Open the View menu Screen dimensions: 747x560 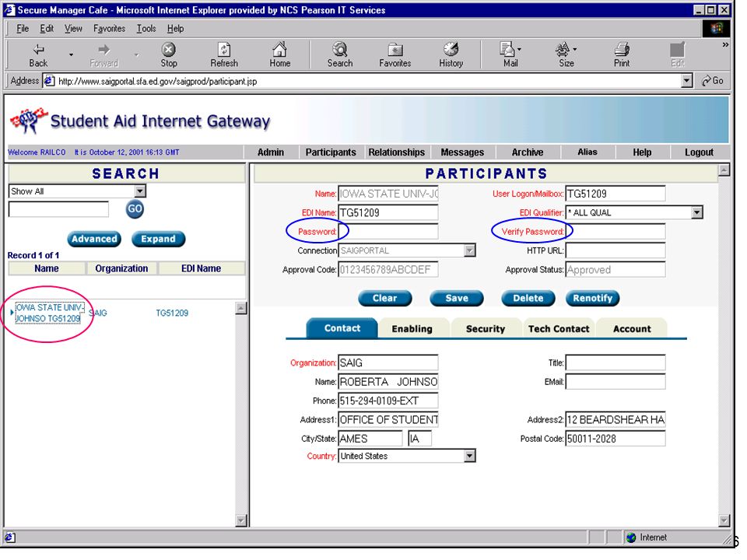[x=73, y=29]
